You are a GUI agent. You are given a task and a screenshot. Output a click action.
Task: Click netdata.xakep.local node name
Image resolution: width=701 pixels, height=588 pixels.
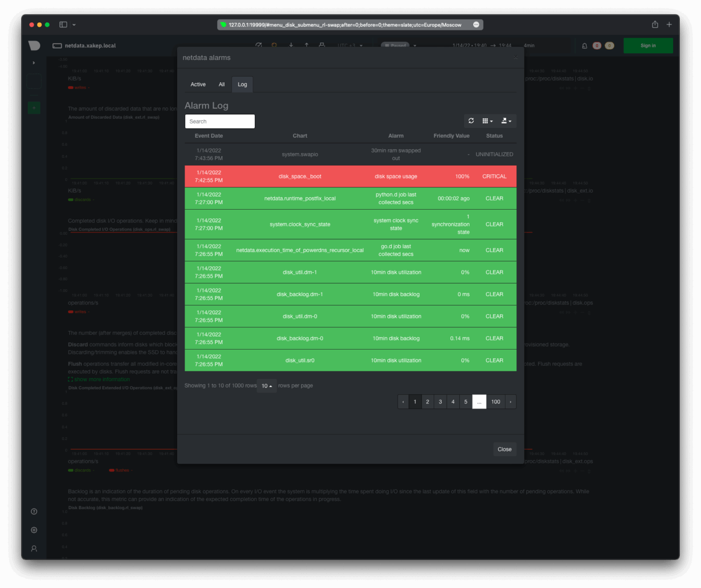pyautogui.click(x=90, y=46)
